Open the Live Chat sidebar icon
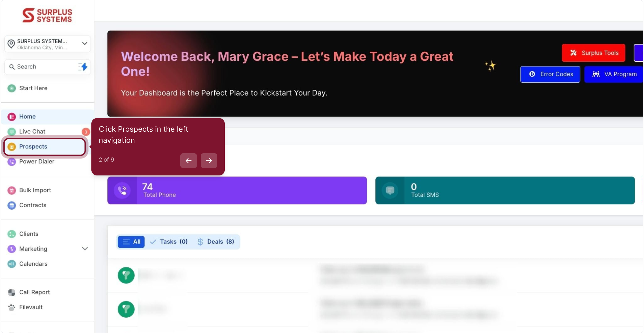The image size is (644, 333). (x=12, y=132)
